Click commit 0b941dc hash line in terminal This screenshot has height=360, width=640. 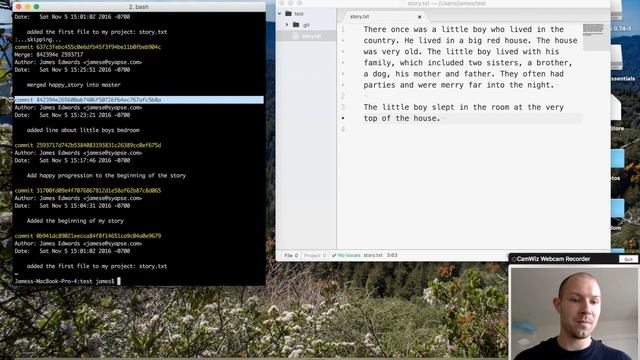[x=88, y=236]
